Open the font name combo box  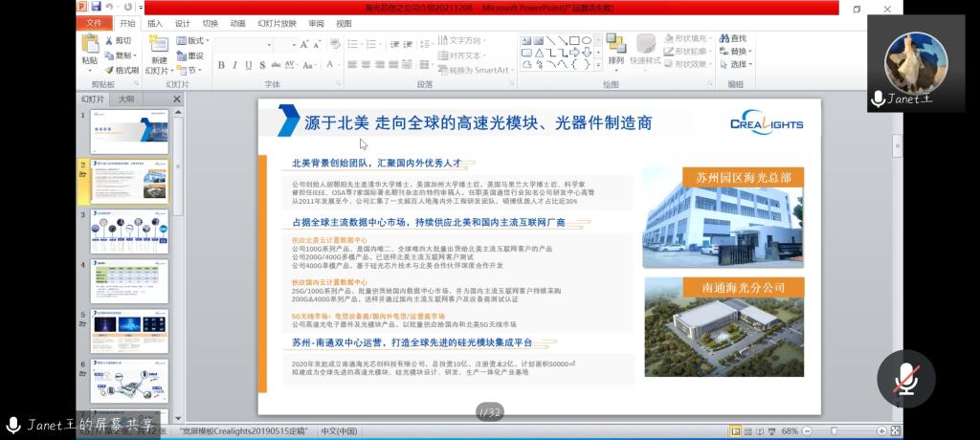[x=244, y=44]
